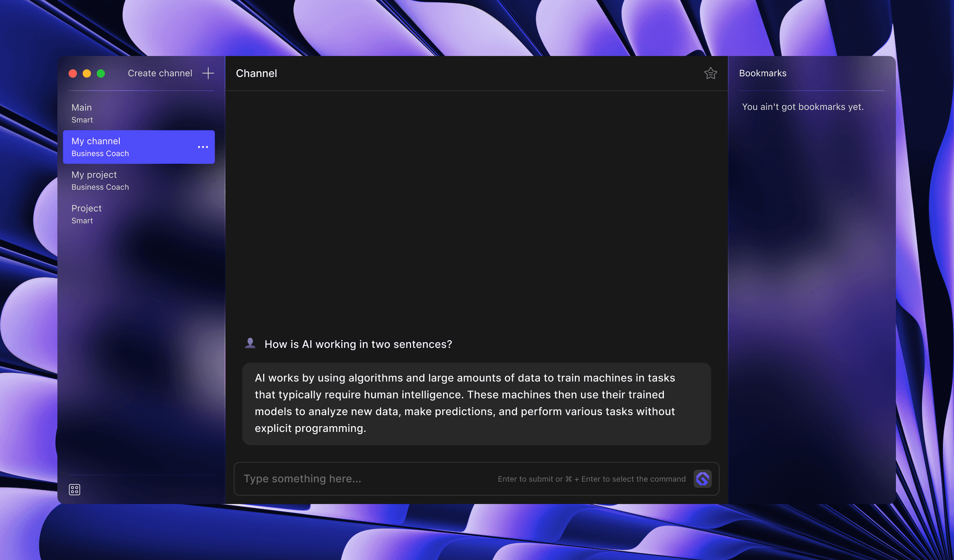Image resolution: width=954 pixels, height=560 pixels.
Task: Select the AI response message bubble
Action: click(475, 403)
